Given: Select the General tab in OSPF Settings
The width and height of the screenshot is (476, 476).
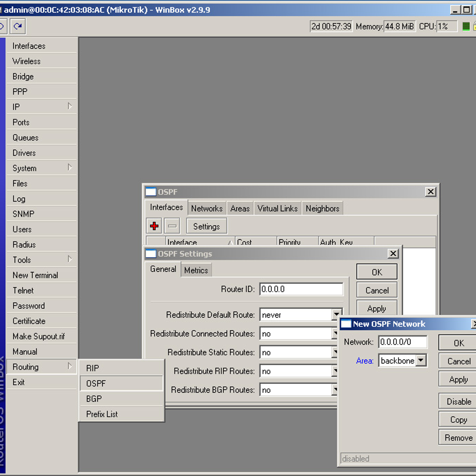Looking at the screenshot, I should tap(163, 269).
